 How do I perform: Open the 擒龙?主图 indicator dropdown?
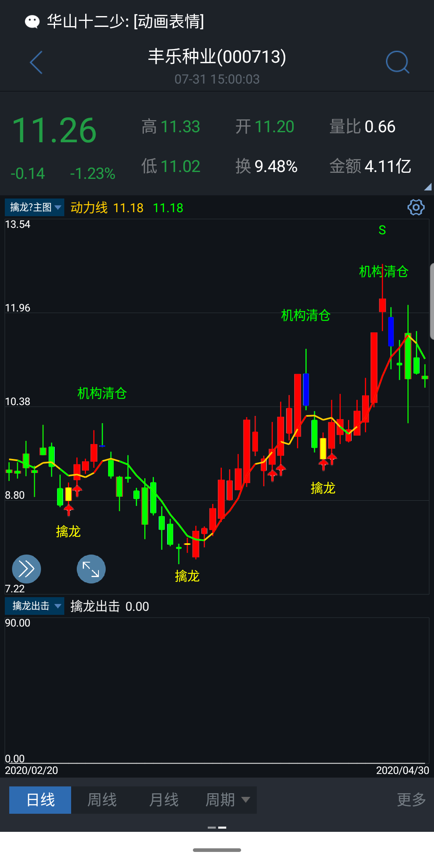[35, 207]
